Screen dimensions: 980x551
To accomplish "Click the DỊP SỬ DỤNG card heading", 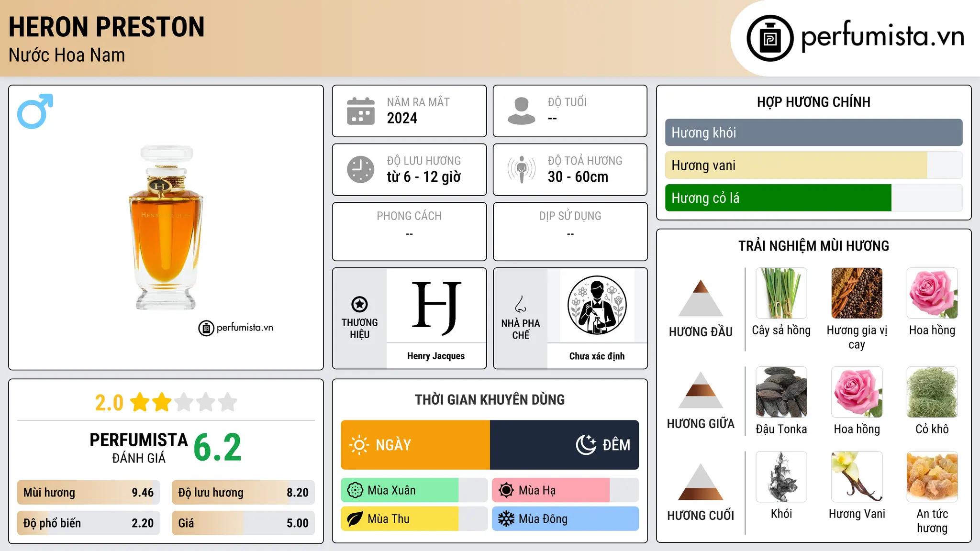I will [x=570, y=216].
